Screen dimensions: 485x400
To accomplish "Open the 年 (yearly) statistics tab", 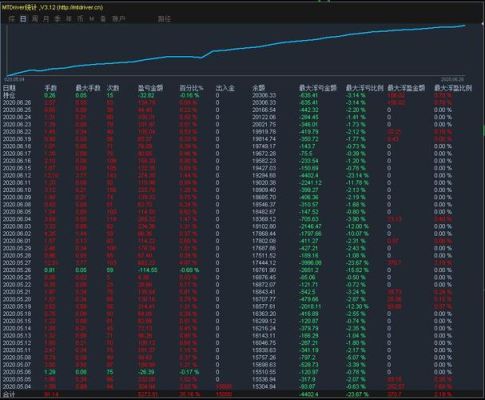I will point(69,19).
